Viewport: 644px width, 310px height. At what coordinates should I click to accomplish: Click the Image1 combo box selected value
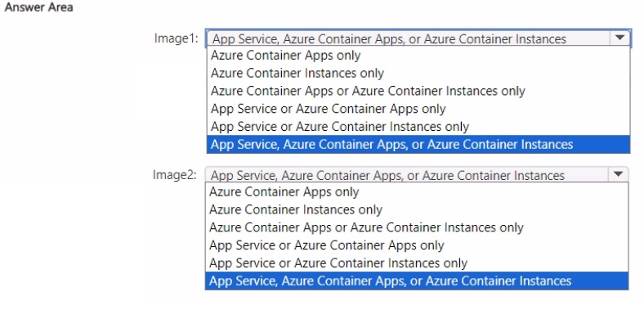408,38
